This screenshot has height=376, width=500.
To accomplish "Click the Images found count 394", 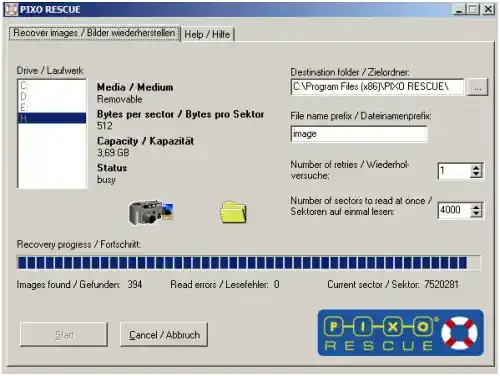I will (x=135, y=284).
